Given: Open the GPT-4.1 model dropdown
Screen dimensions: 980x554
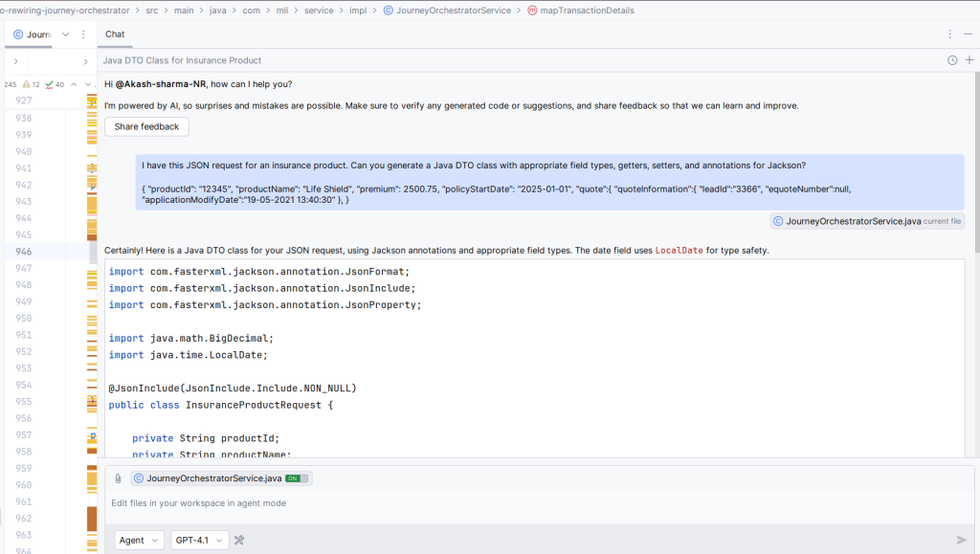Looking at the screenshot, I should pos(199,541).
